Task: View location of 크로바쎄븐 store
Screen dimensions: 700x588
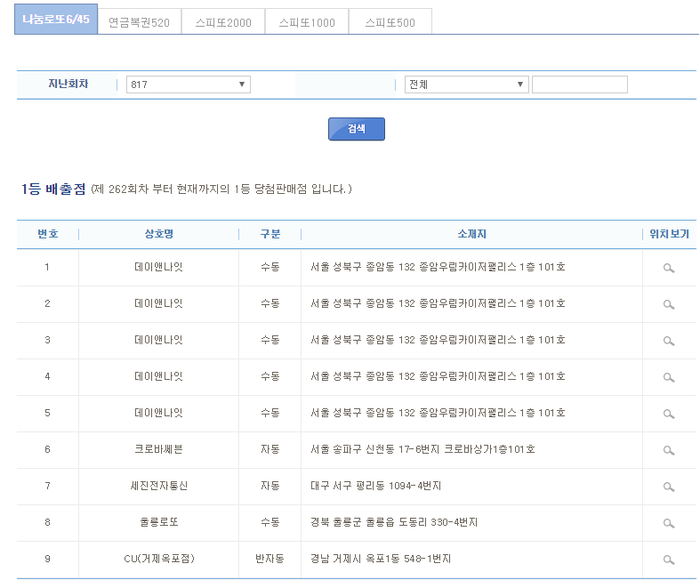Action: click(x=668, y=450)
